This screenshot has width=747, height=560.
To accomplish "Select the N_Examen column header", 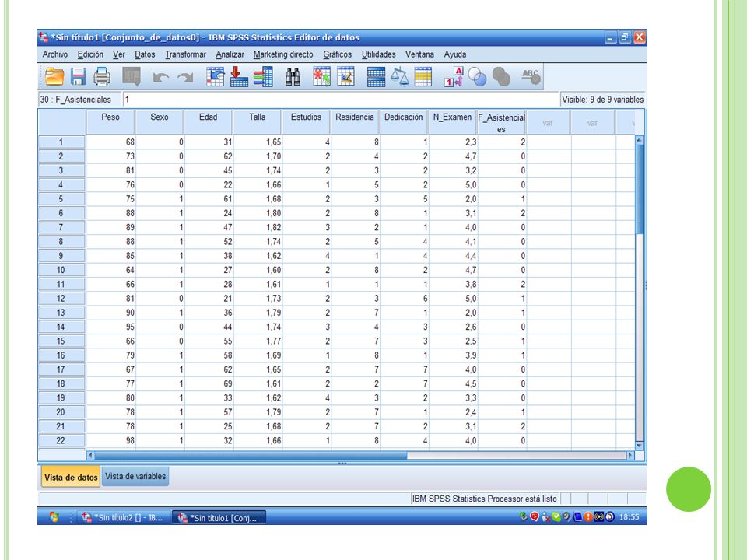I will pos(452,122).
